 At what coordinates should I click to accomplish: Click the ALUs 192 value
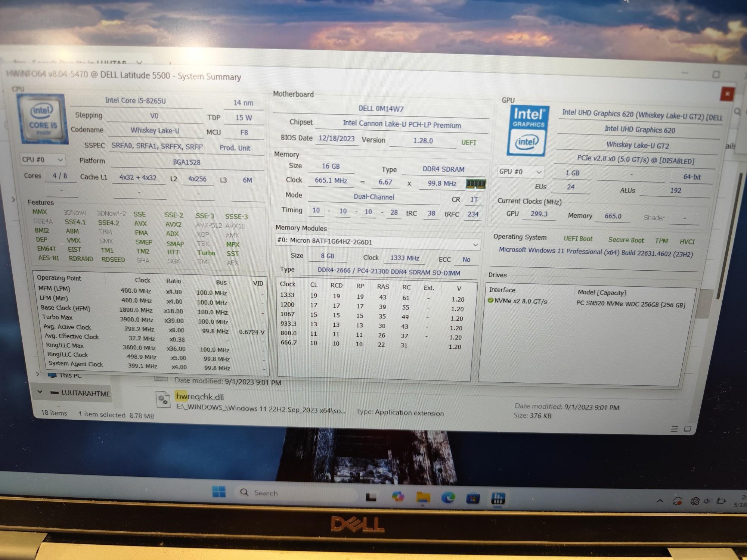(x=675, y=190)
